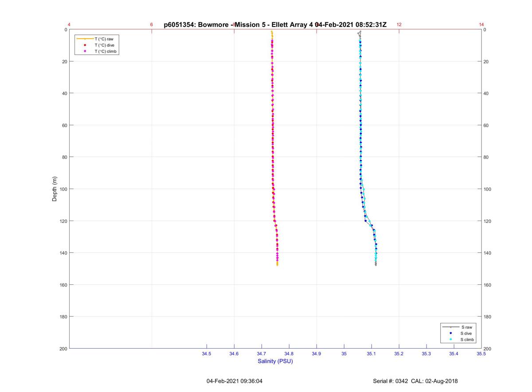Click the 160 tick on the right depth axis

(487, 285)
